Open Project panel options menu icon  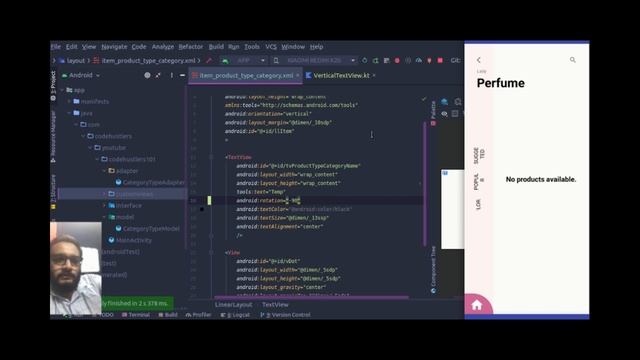coord(171,76)
